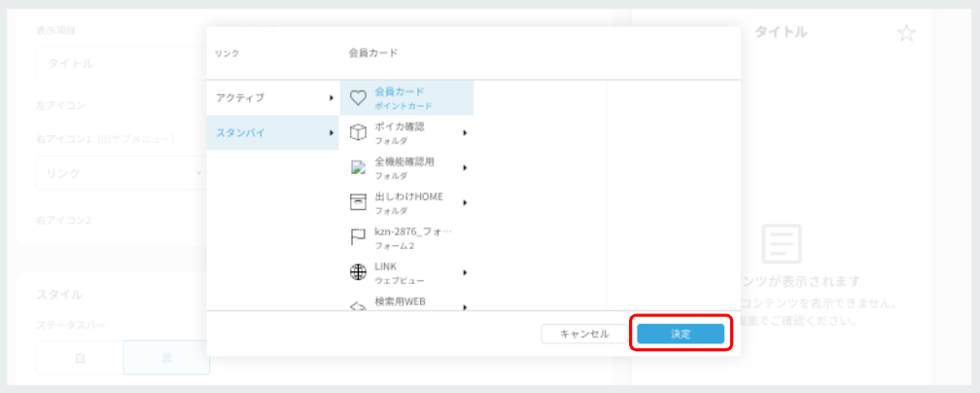Click the タイトル input field
980x393 pixels.
coord(122,63)
